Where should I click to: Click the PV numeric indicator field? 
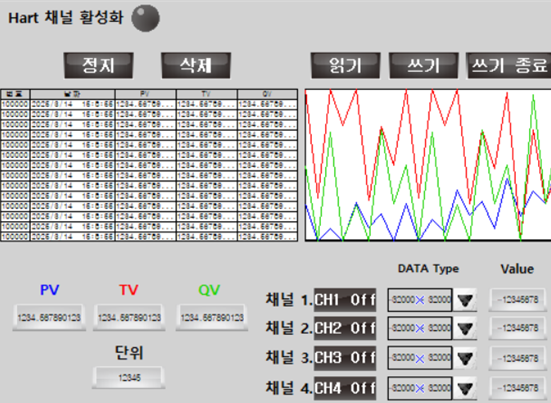click(x=49, y=318)
